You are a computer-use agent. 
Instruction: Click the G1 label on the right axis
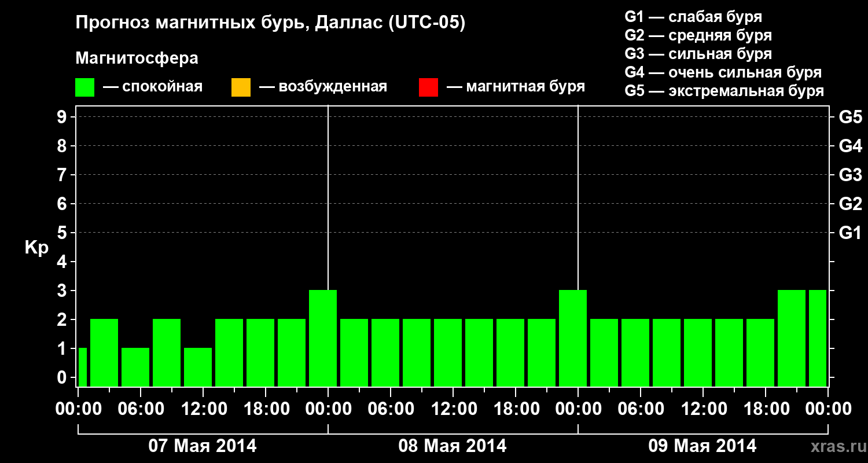tap(850, 233)
